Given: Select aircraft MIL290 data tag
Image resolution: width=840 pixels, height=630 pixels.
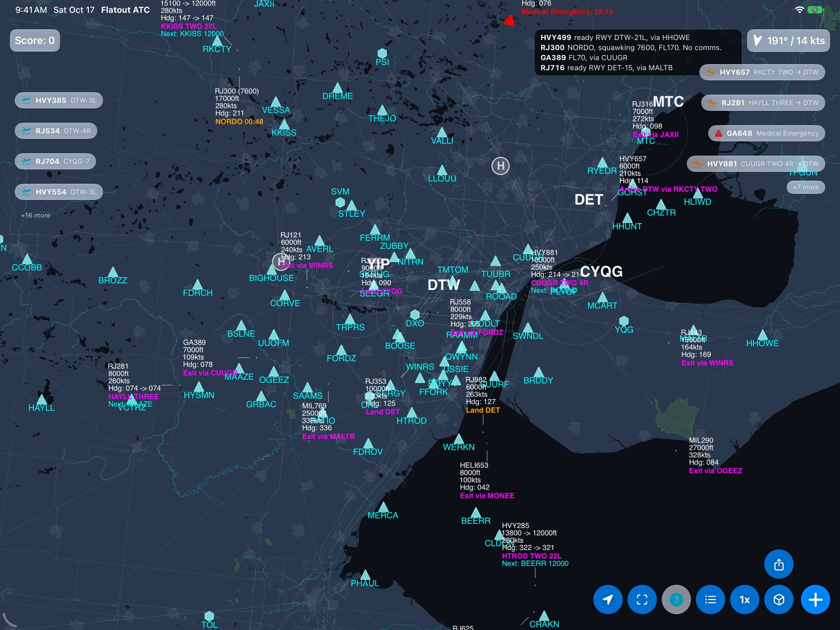Looking at the screenshot, I should 715,455.
